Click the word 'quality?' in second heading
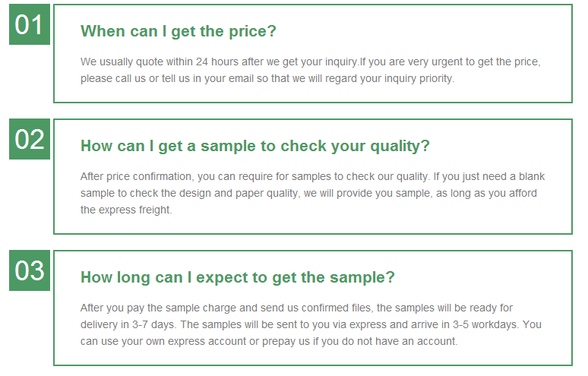The height and width of the screenshot is (376, 588). point(400,146)
